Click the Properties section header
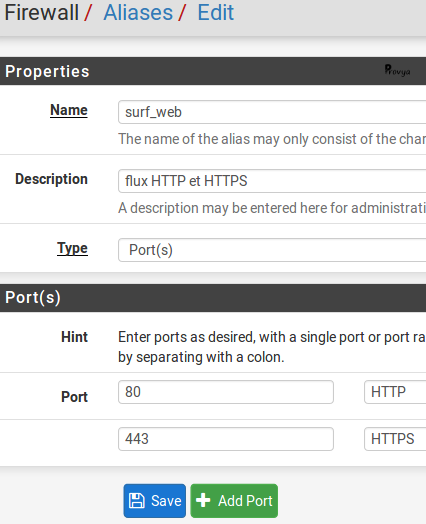This screenshot has height=524, width=426. [213, 71]
